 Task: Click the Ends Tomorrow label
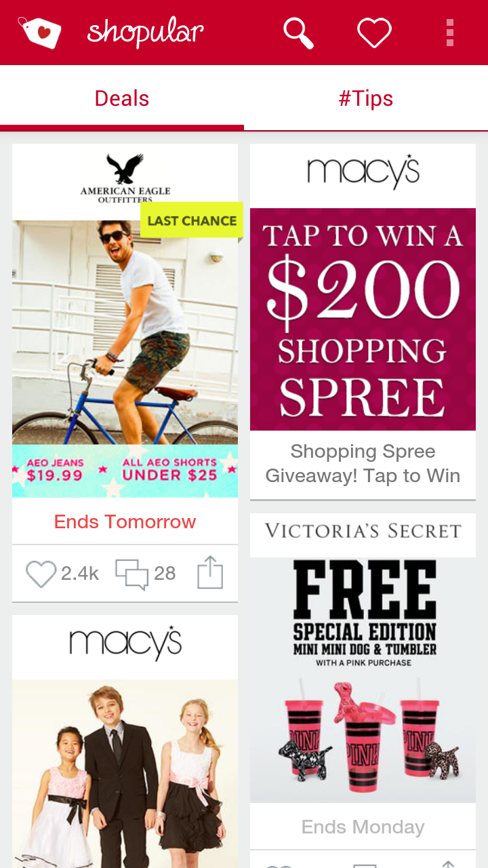coord(125,521)
